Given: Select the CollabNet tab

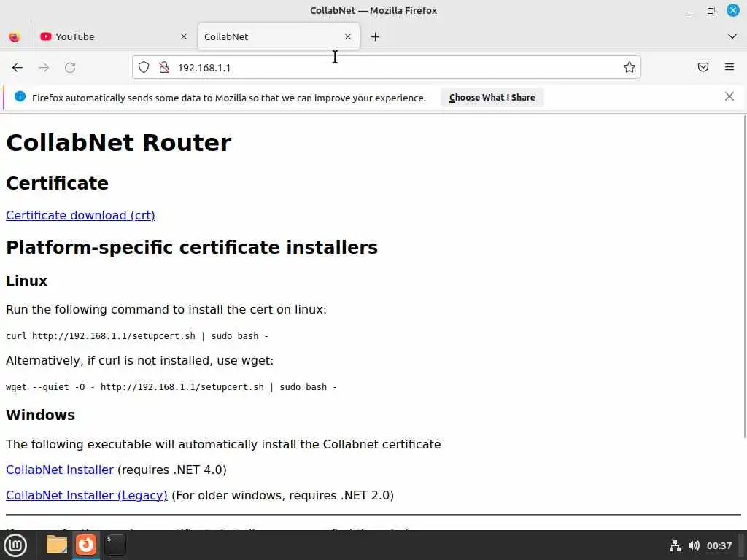Looking at the screenshot, I should [x=279, y=36].
